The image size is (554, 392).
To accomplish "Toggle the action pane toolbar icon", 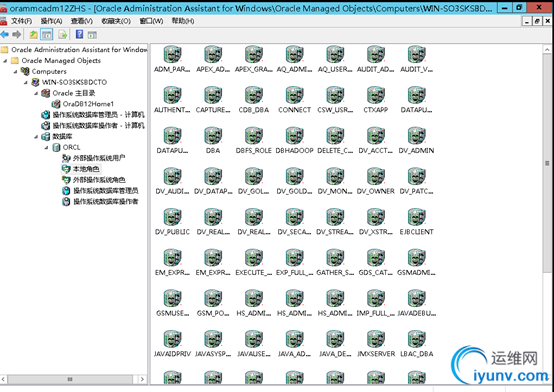I will pos(92,35).
